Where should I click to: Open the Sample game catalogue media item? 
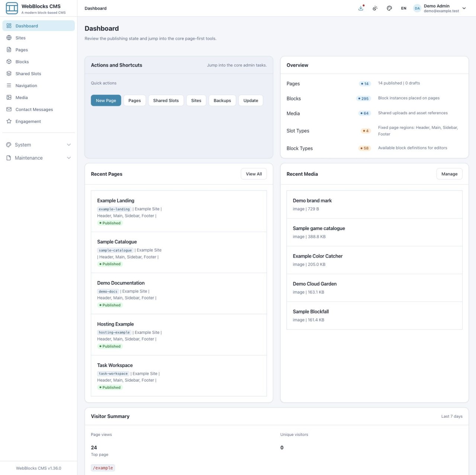(x=374, y=232)
